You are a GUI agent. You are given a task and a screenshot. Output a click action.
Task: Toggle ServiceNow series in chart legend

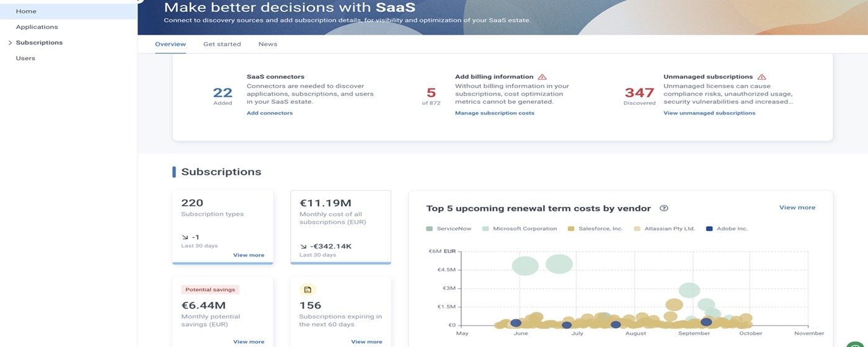[449, 229]
